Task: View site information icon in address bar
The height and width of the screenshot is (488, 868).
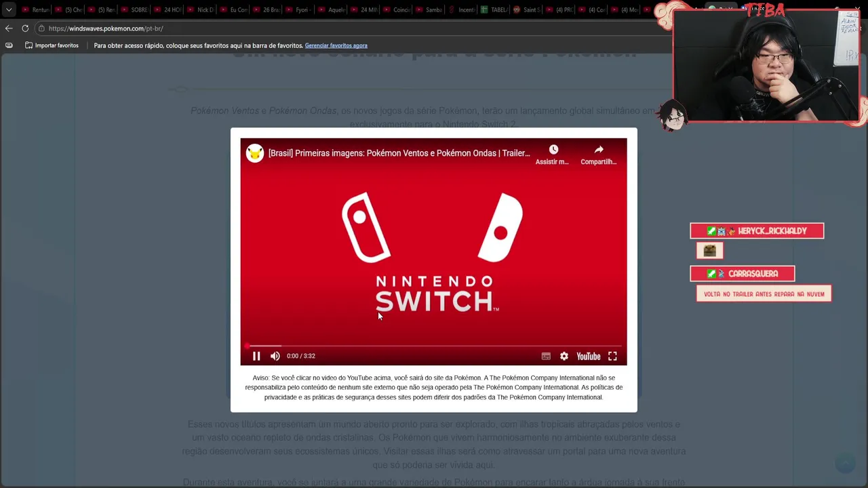Action: coord(41,28)
